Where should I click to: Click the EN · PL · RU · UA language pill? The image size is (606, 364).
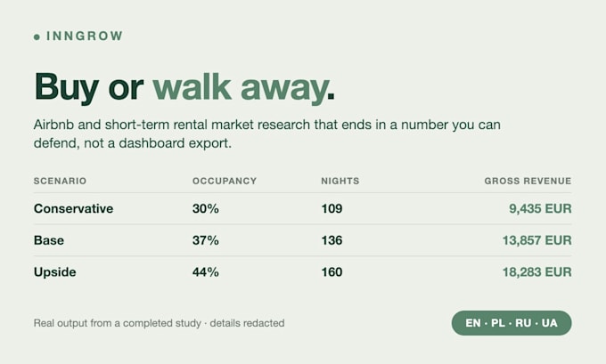click(x=512, y=323)
